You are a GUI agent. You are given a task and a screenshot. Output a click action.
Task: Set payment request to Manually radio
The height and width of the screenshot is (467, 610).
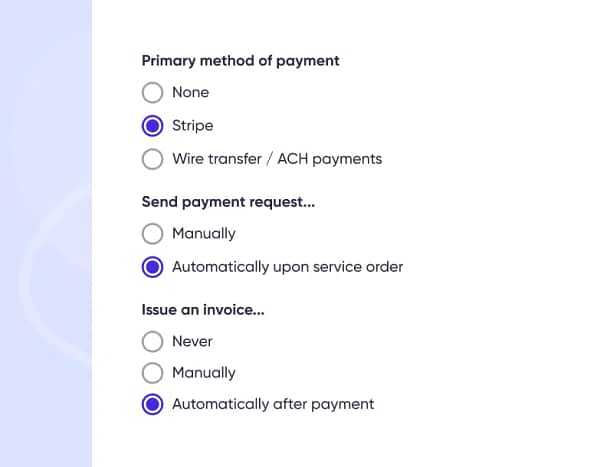tap(152, 234)
